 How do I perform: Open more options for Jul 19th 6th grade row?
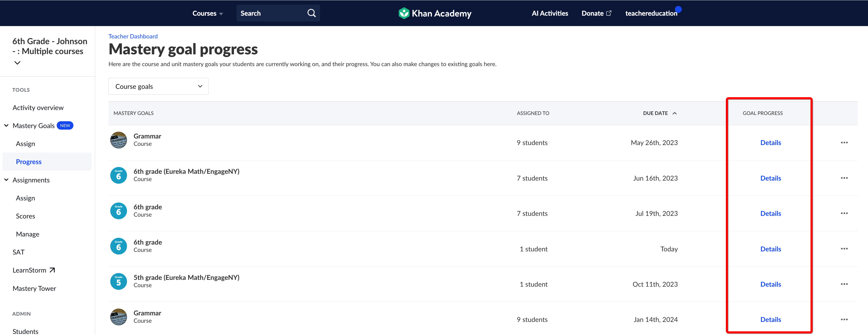pos(844,213)
